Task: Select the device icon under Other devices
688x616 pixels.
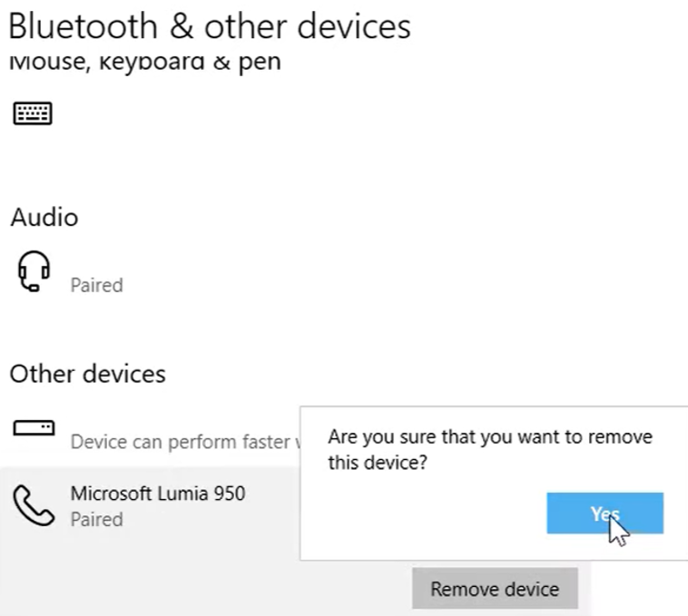Action: [34, 427]
